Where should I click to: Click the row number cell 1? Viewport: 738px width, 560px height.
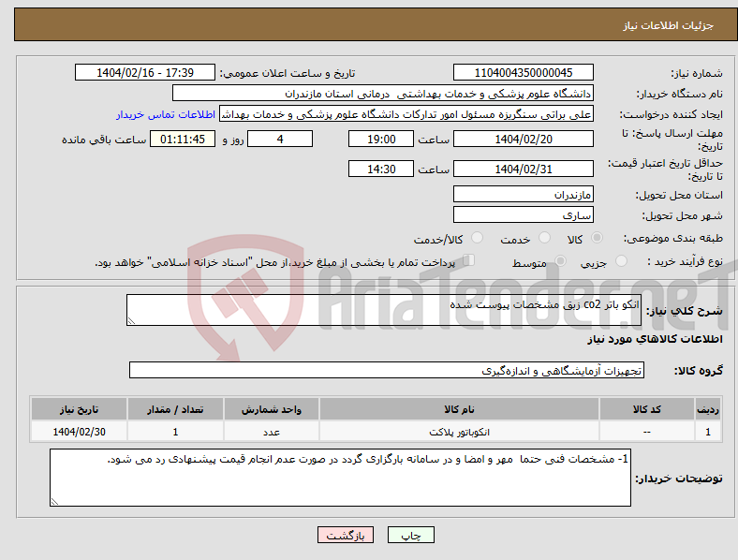(708, 432)
